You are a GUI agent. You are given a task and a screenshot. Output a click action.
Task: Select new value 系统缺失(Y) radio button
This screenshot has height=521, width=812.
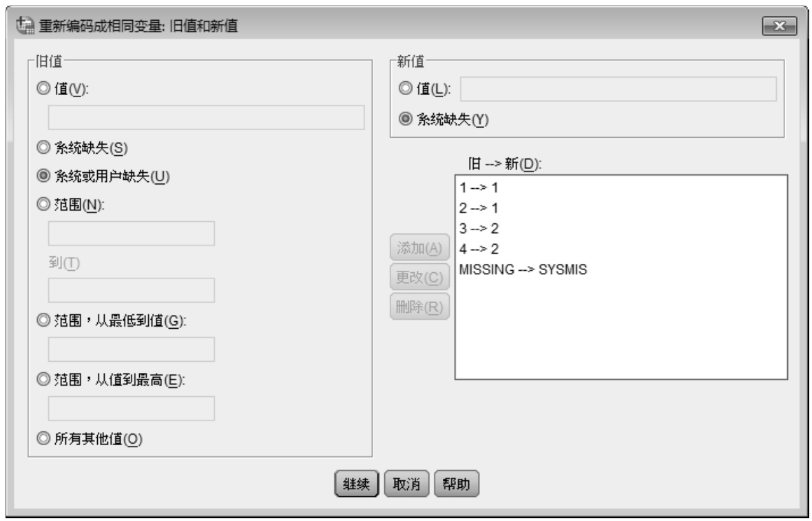[406, 119]
